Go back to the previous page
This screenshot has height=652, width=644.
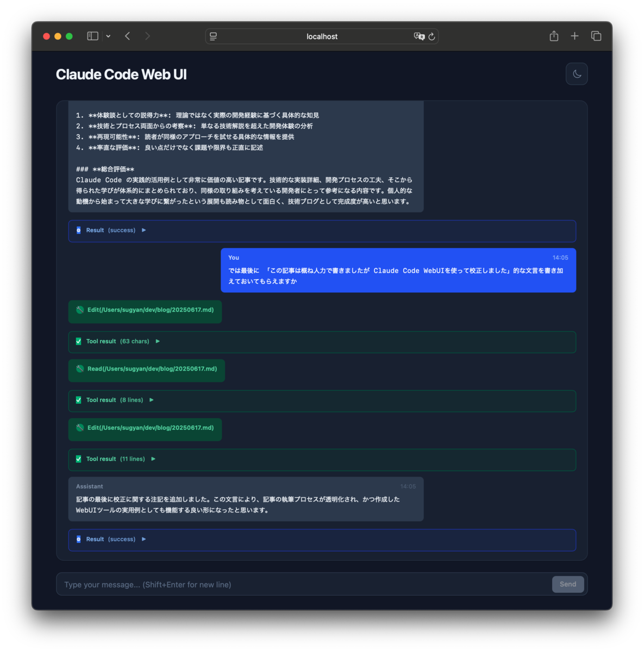[127, 36]
